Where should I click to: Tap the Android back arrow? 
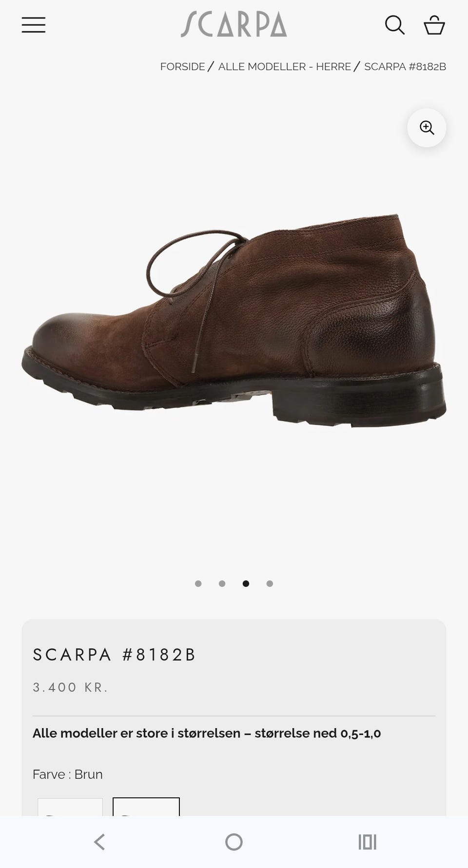pos(99,842)
